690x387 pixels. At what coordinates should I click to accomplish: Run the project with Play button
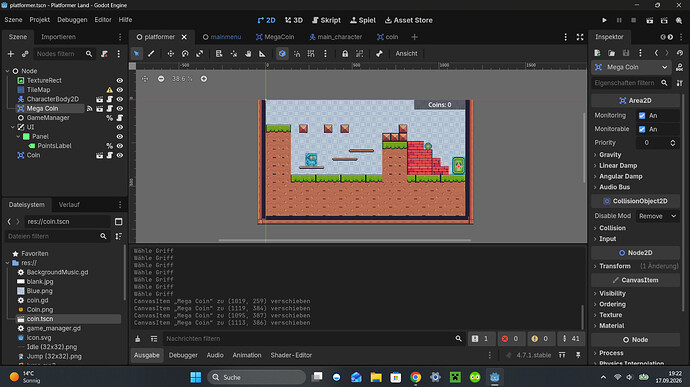(604, 20)
